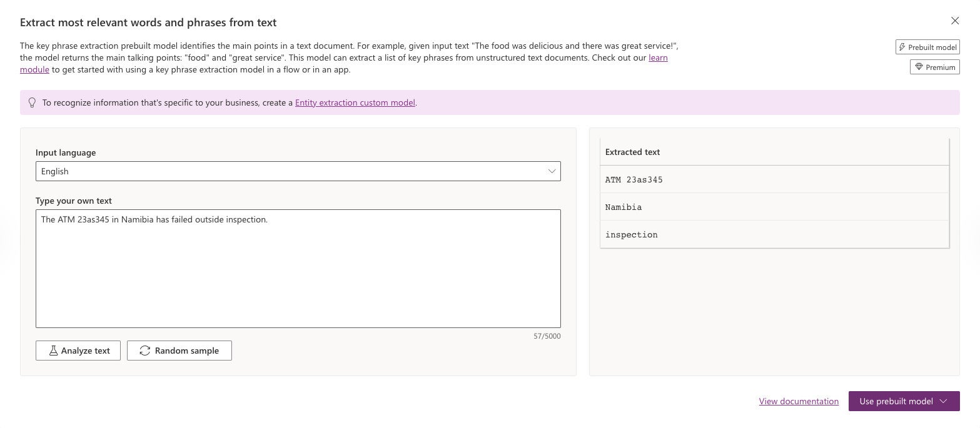Click Use prebuilt model button
Screen dimensions: 980x428
(904, 401)
